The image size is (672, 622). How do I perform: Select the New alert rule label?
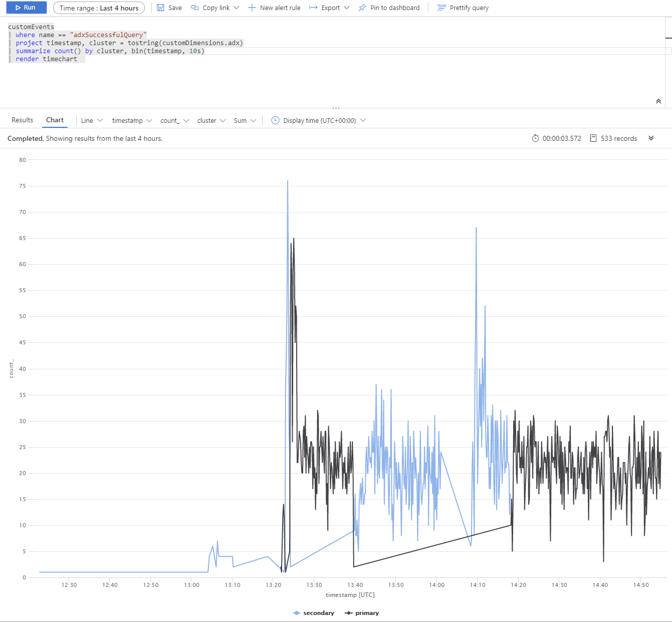point(280,8)
